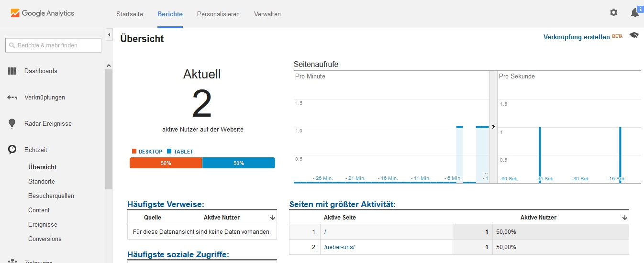Expand the per-second chart chevron
The height and width of the screenshot is (263, 644).
(x=493, y=127)
